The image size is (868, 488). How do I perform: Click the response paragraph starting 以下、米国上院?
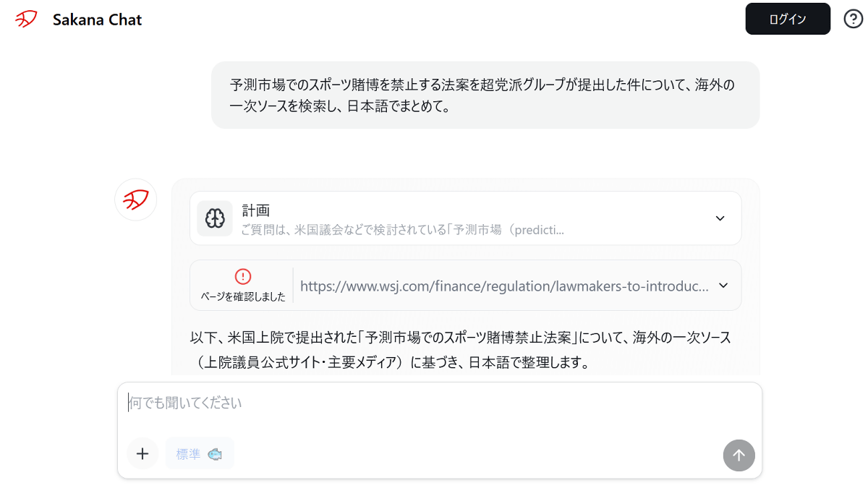460,350
